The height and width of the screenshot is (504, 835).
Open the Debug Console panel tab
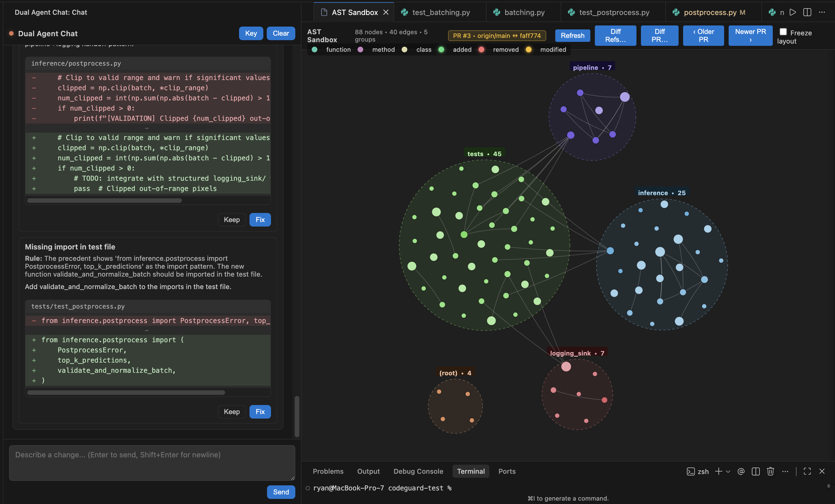[418, 471]
